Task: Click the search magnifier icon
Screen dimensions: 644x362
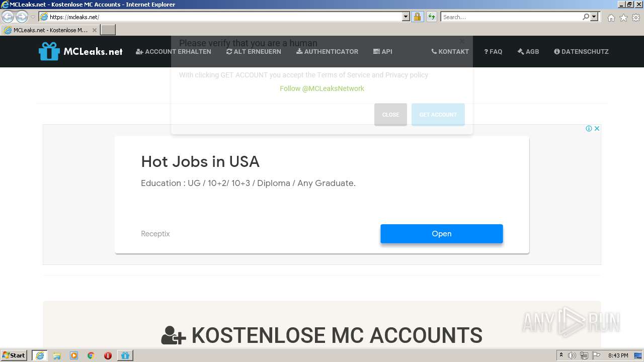Action: [586, 17]
